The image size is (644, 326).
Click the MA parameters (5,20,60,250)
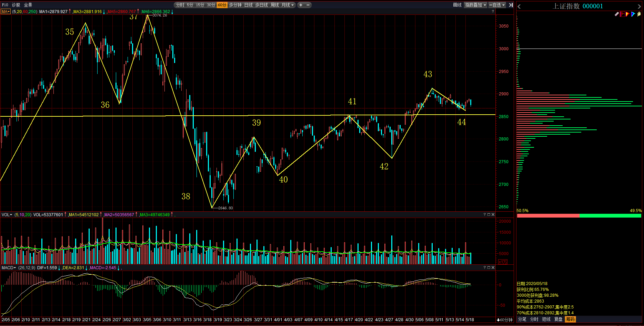coord(25,11)
